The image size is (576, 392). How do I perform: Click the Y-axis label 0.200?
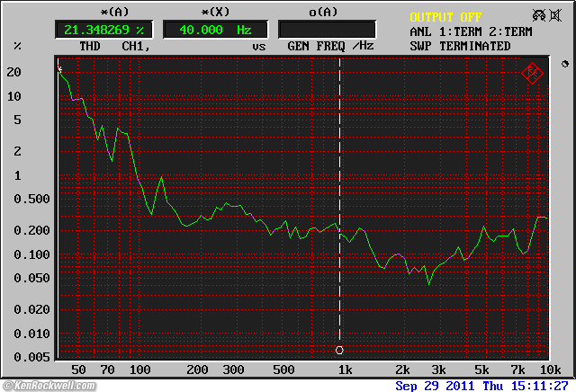[31, 230]
